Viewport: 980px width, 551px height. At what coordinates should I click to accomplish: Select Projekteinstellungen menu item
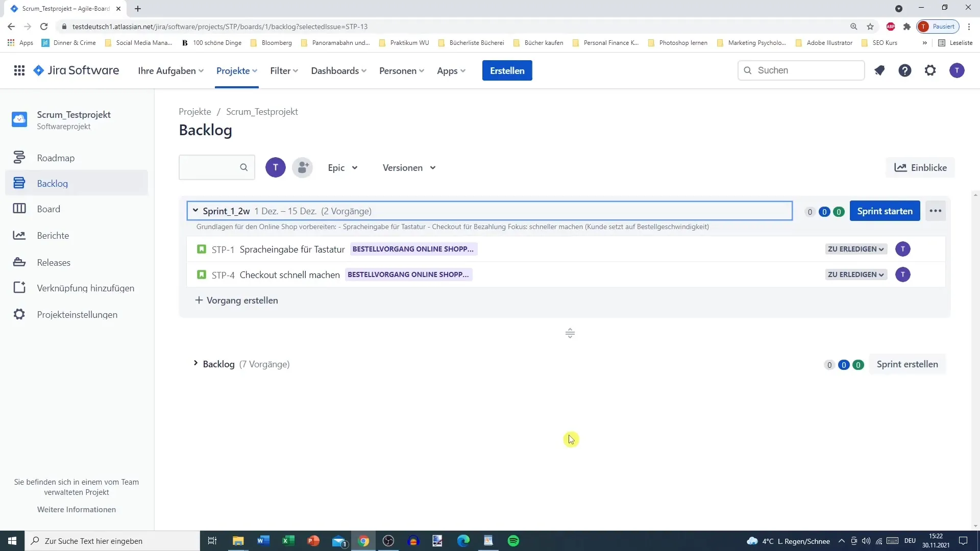click(x=77, y=314)
